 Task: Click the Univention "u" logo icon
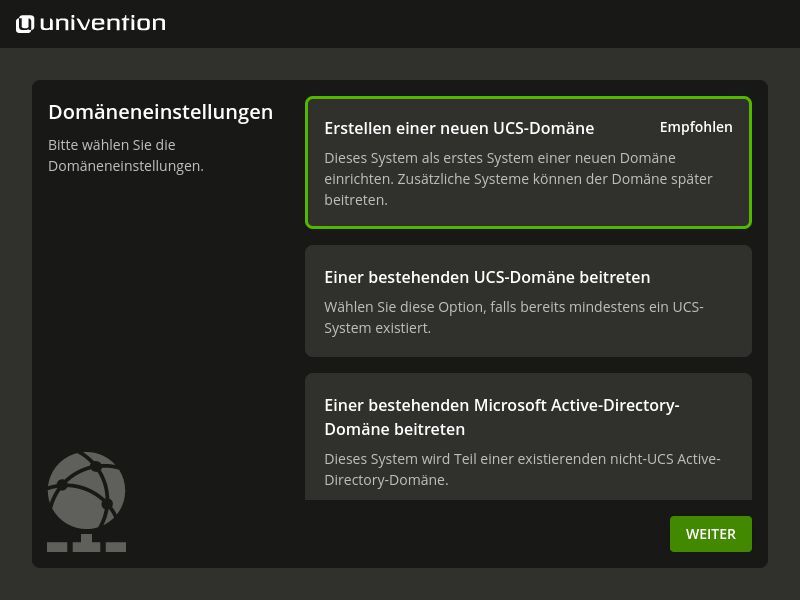(23, 23)
